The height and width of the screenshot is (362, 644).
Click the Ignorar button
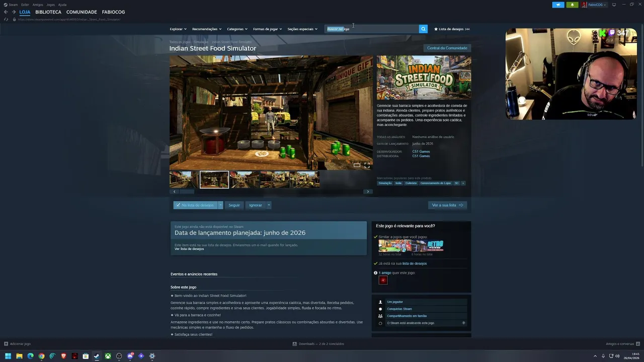click(256, 205)
